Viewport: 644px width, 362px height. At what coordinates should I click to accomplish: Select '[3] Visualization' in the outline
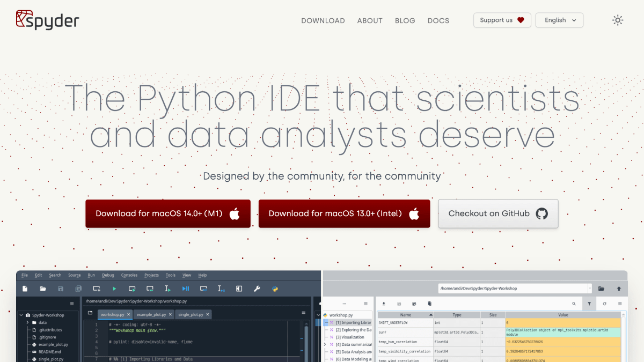click(350, 337)
